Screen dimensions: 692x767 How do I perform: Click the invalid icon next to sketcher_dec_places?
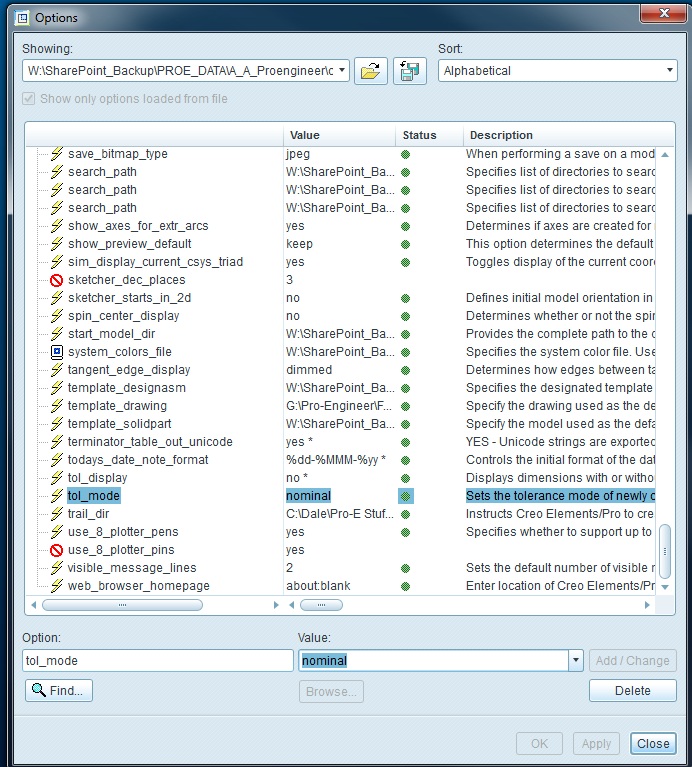57,280
